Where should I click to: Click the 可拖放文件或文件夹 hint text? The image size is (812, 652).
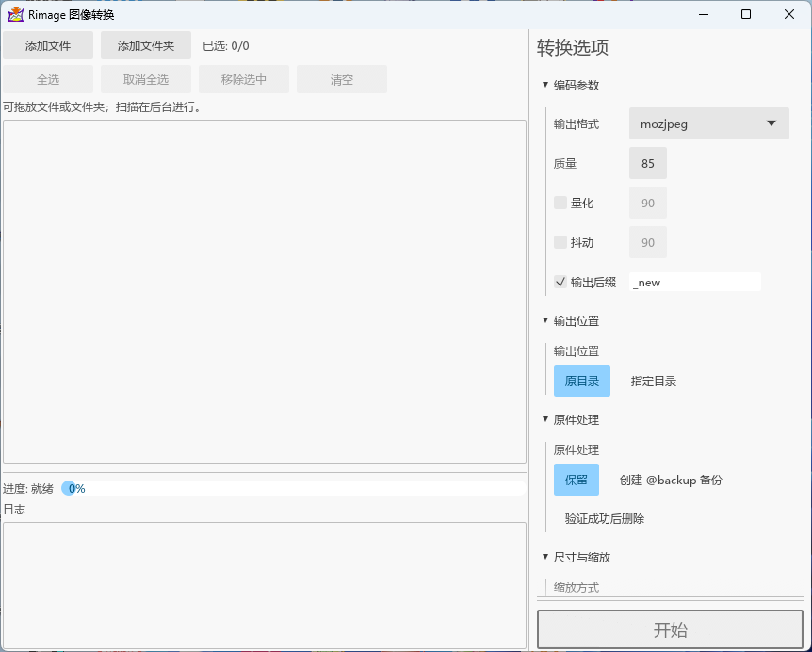point(102,107)
